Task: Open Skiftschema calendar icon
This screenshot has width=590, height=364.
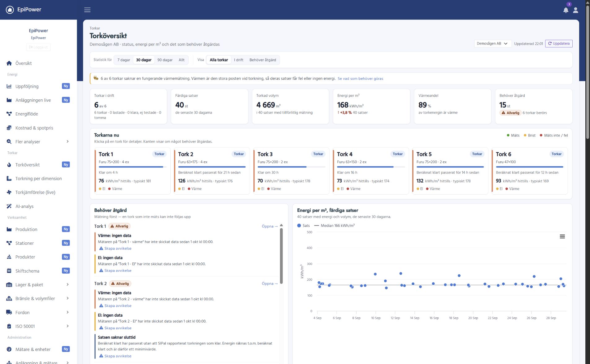Action: tap(9, 271)
